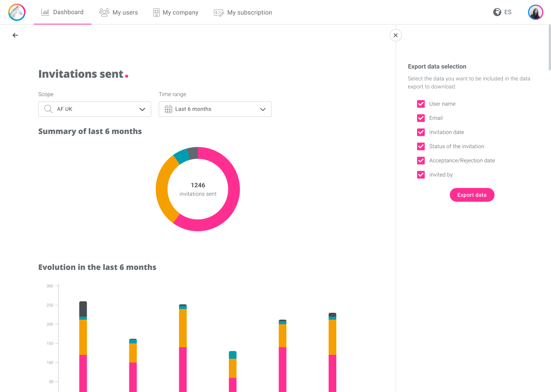Uncheck the User name checkbox
Image resolution: width=551 pixels, height=392 pixels.
[421, 104]
